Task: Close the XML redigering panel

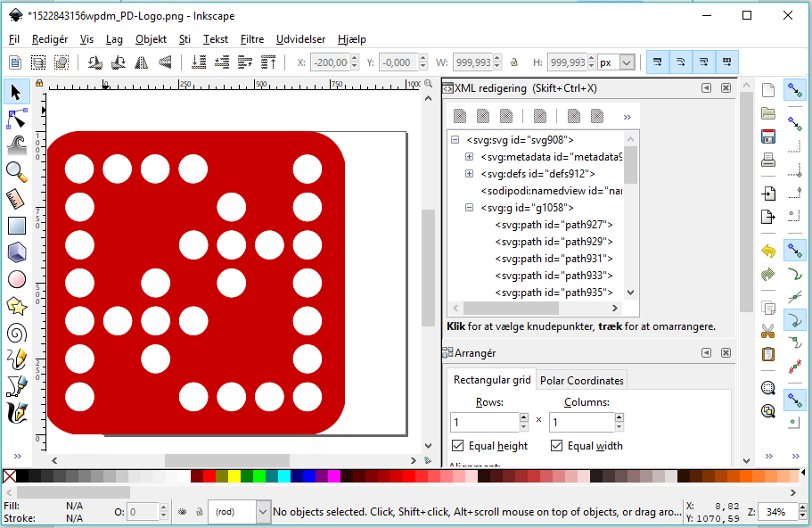Action: pos(726,88)
